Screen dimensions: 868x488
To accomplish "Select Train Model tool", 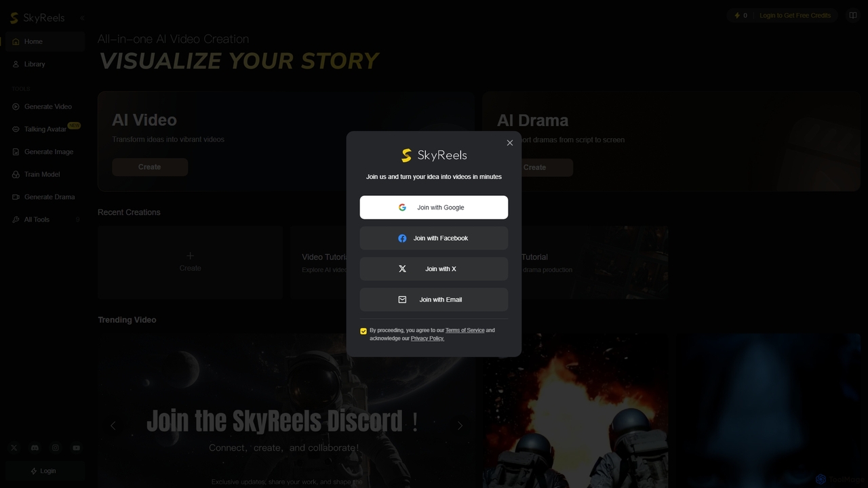I will pyautogui.click(x=45, y=174).
